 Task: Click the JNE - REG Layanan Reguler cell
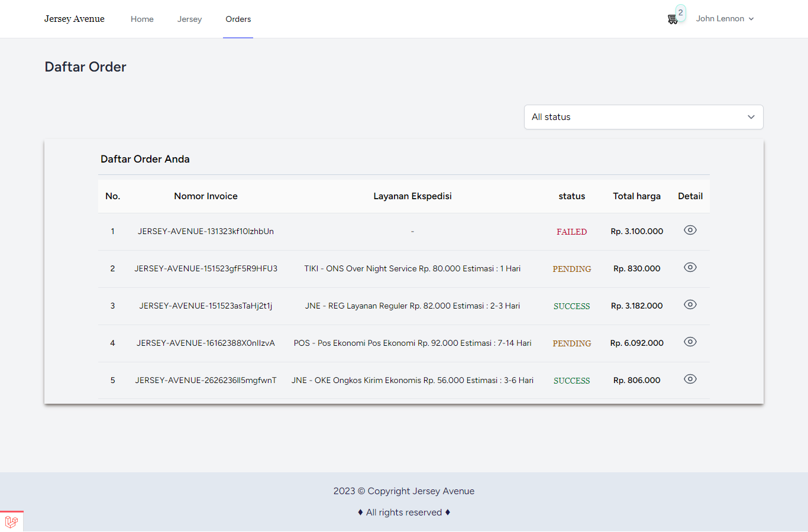pyautogui.click(x=412, y=306)
